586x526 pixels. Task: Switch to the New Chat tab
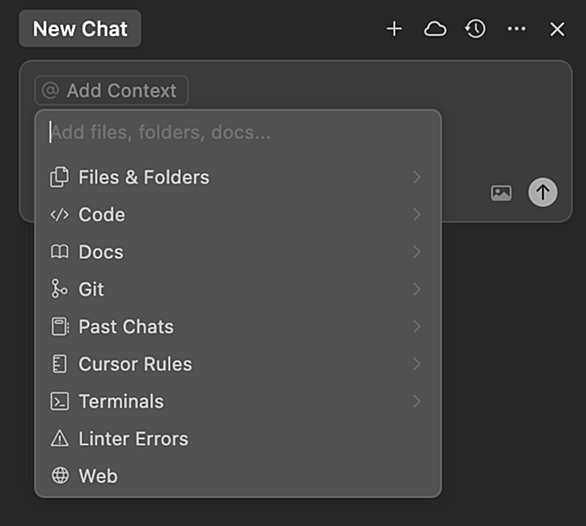coord(80,28)
